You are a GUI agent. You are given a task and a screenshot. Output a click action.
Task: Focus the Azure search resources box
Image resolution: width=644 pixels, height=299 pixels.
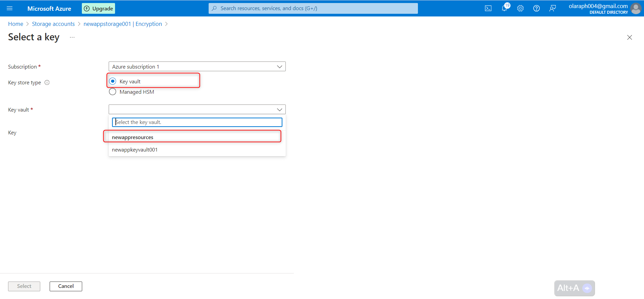pos(313,8)
